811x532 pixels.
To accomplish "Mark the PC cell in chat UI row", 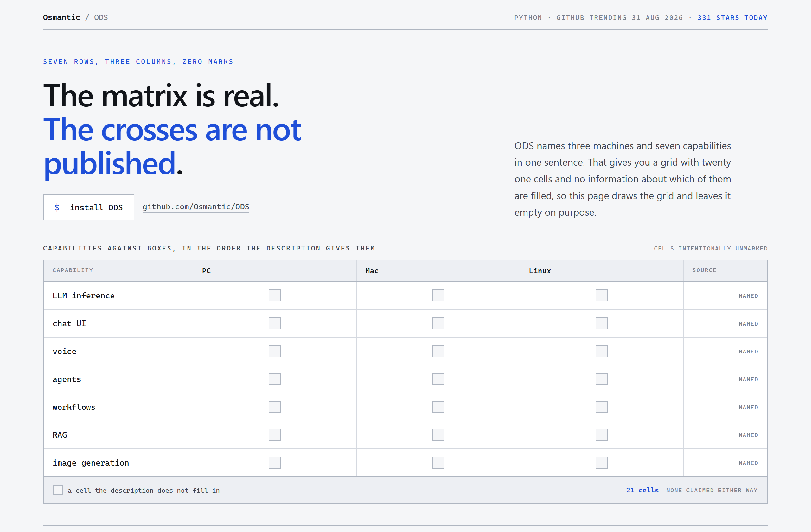I will point(274,323).
